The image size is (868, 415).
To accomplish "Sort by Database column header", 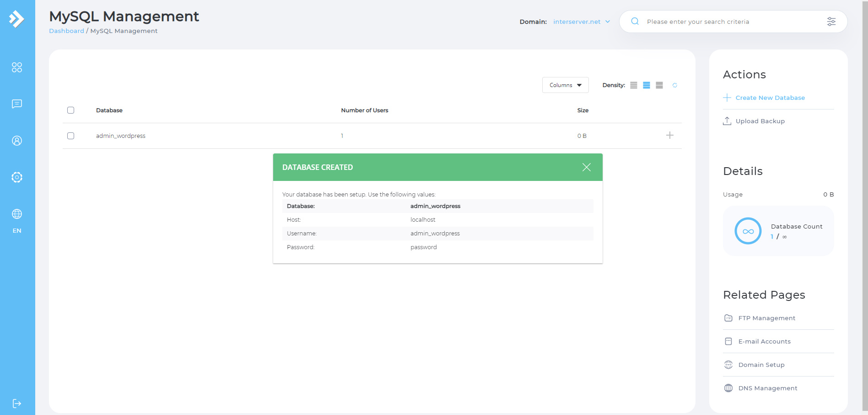I will click(x=109, y=110).
